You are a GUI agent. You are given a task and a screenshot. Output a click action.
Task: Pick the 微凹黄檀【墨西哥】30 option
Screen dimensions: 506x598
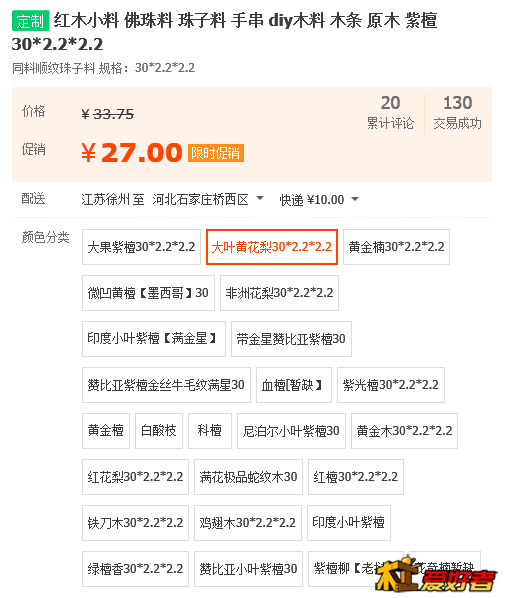148,293
